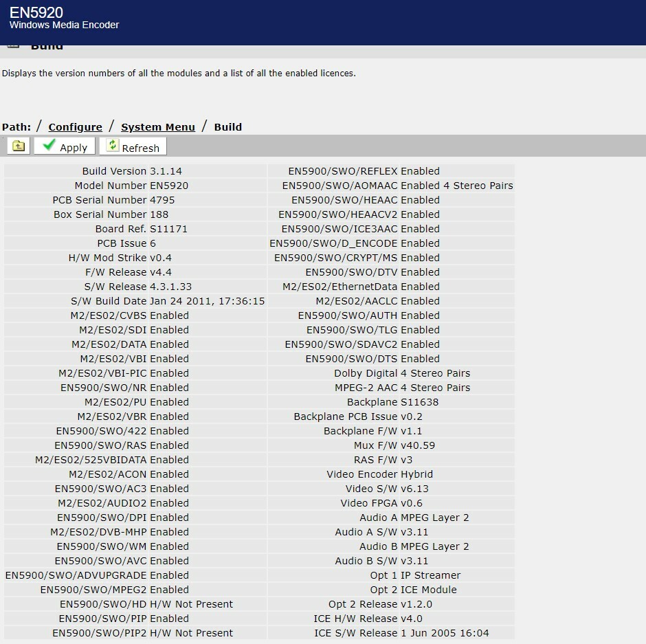
Task: Click the EN5900/SWO/REFLEX label
Action: coord(343,171)
